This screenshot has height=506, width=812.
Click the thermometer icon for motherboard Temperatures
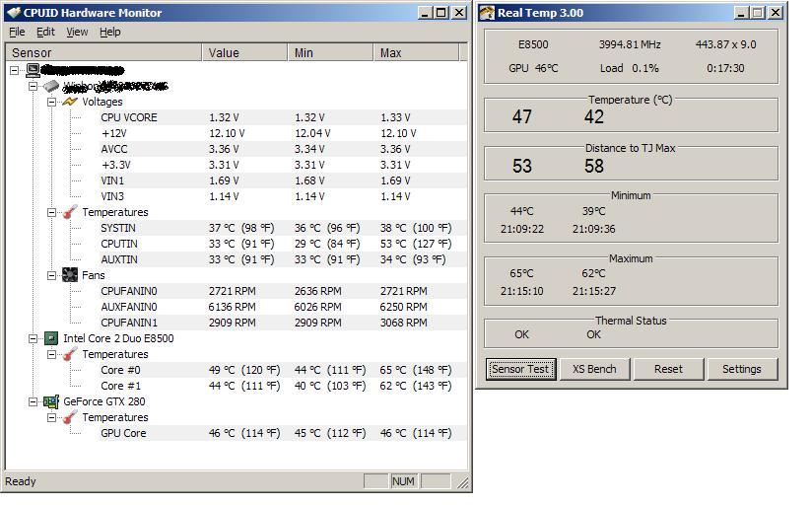[70, 212]
